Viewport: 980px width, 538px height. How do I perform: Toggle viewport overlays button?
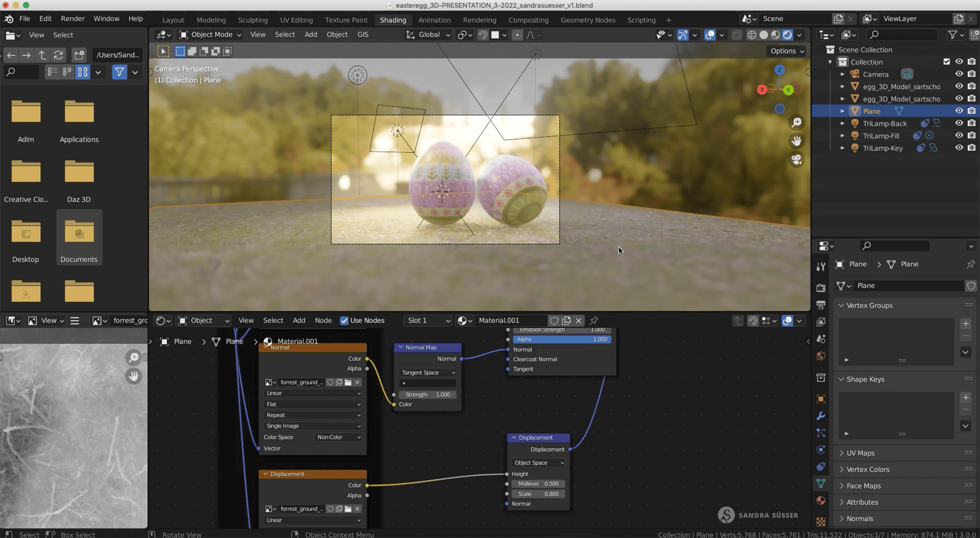(709, 35)
